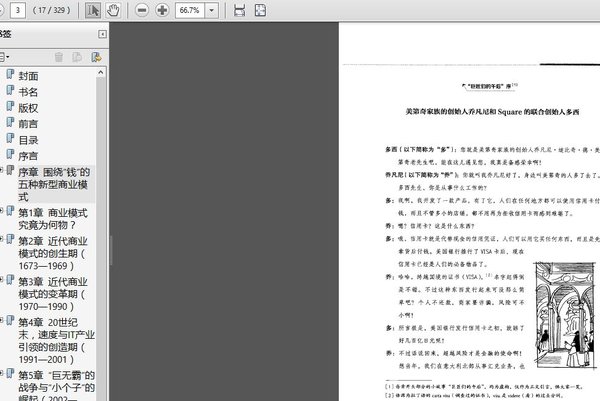The width and height of the screenshot is (600, 401).
Task: Select 序章 围绕"钱"的五种新型商业模式 bookmark
Action: (54, 184)
